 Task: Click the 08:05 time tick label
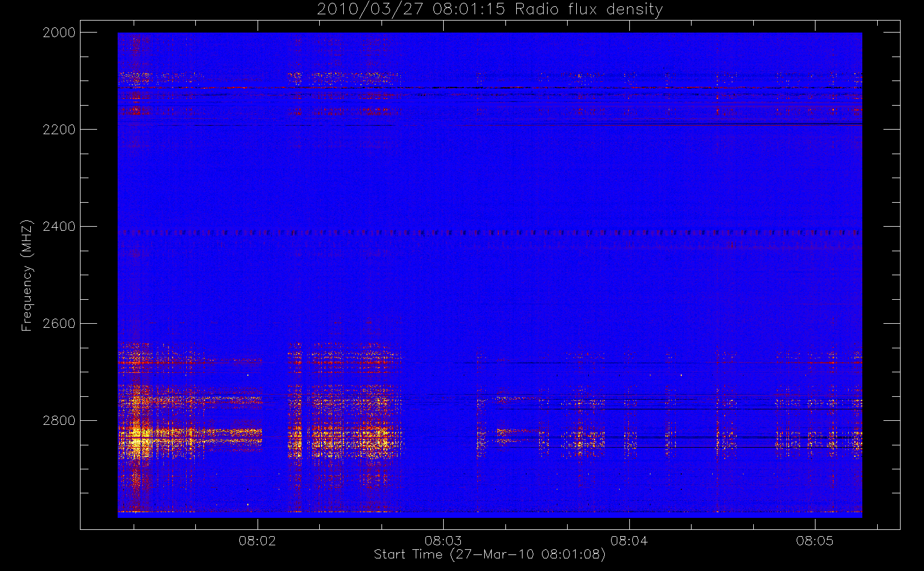[x=815, y=541]
